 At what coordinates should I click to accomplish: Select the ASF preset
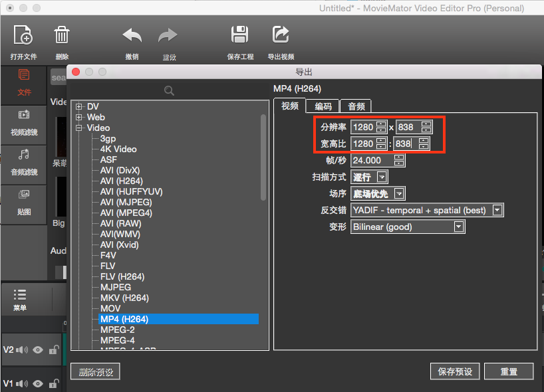(108, 159)
